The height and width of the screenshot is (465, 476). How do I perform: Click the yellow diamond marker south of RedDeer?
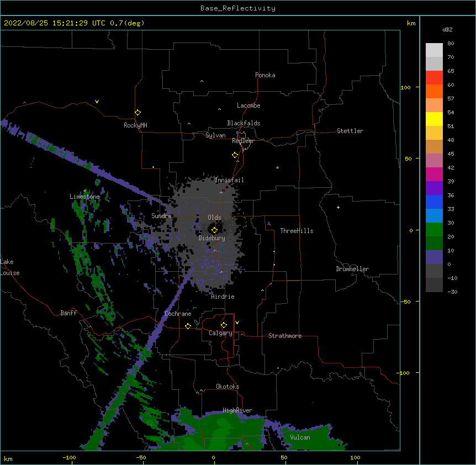[x=235, y=155]
